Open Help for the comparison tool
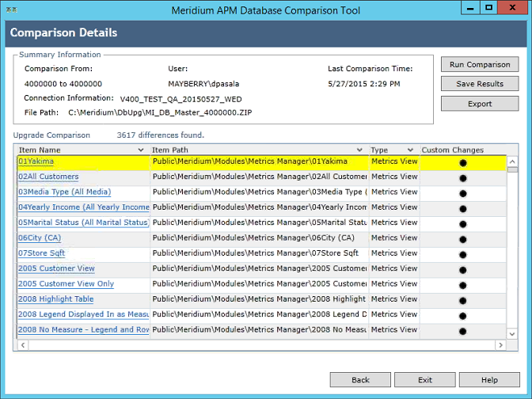532x399 pixels. coord(489,380)
